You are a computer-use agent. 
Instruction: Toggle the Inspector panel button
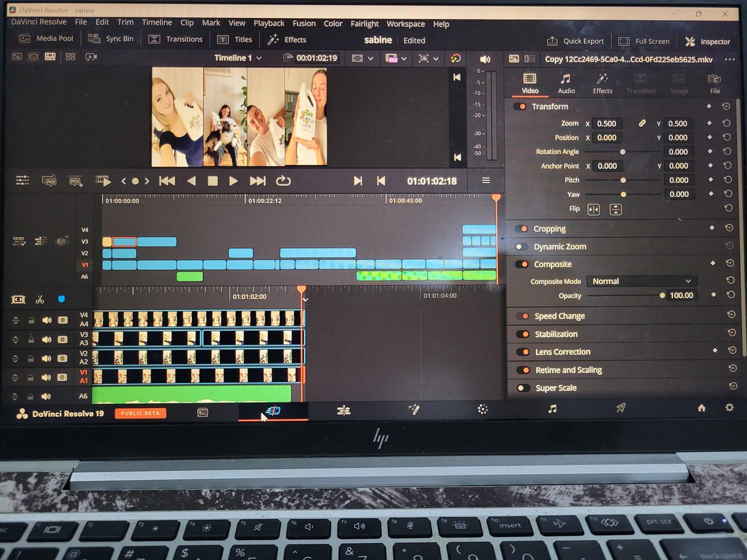pos(708,42)
